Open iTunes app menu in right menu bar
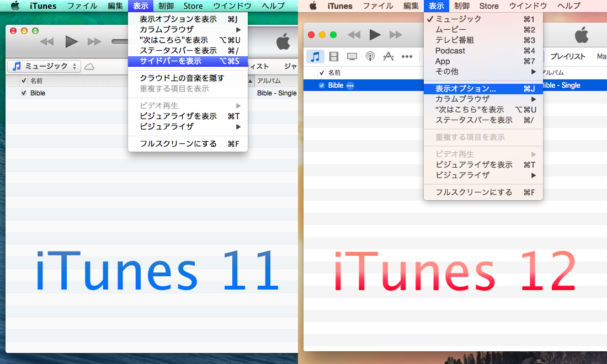Screen dimensions: 607x364 click(340, 6)
